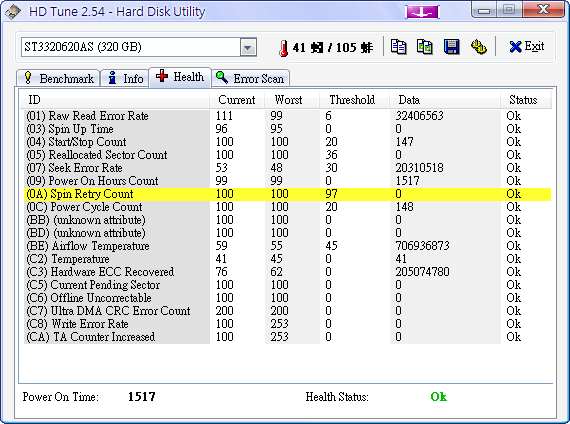Click the purple widget in the title bar
The height and width of the screenshot is (424, 570).
[422, 12]
